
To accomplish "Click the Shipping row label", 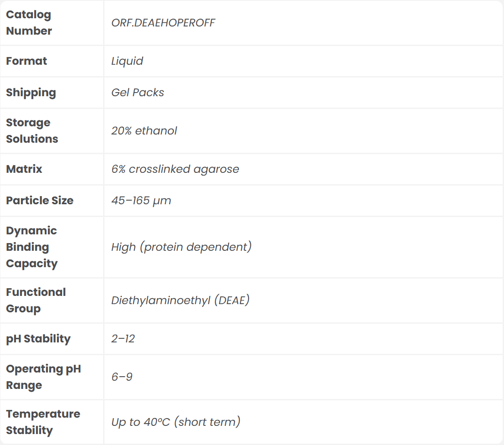I will click(x=31, y=93).
